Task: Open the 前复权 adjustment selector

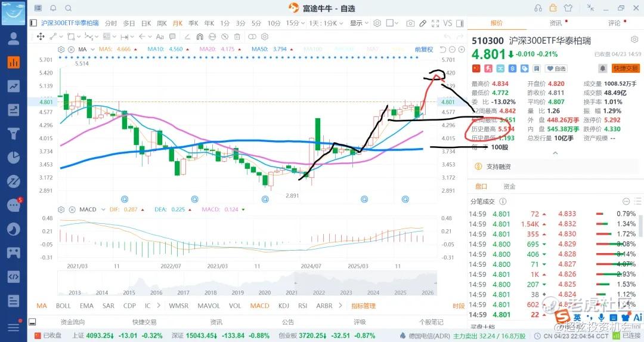Action: [x=424, y=50]
